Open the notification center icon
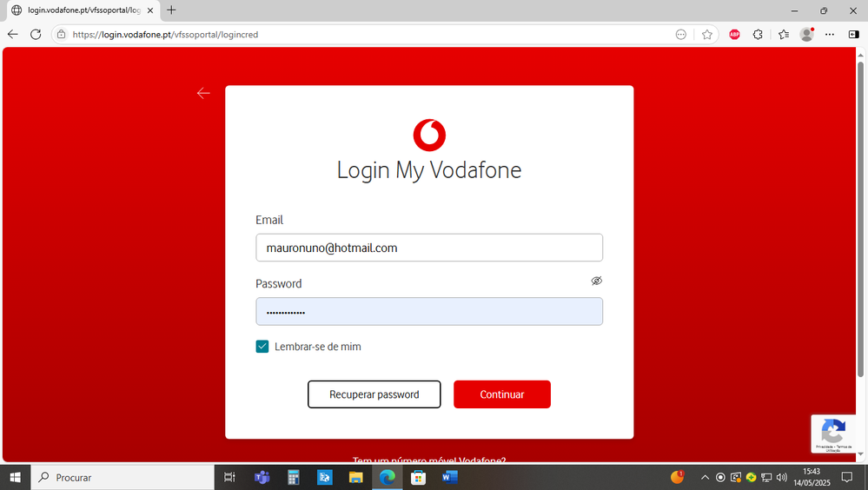Viewport: 868px width, 490px height. (x=847, y=477)
